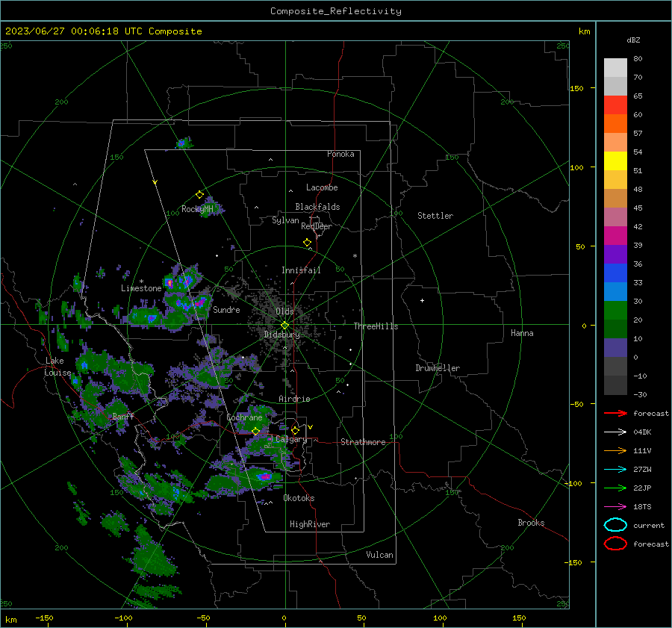Click the cyan 'current' ellipse icon
The height and width of the screenshot is (628, 672).
point(615,525)
